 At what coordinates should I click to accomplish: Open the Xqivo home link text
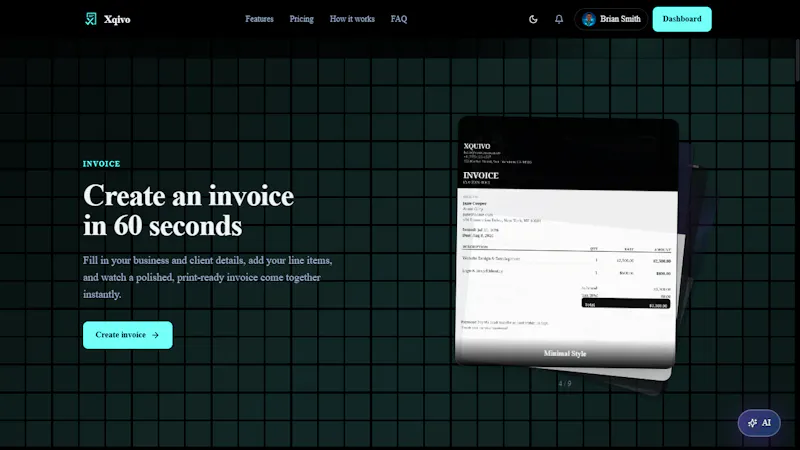(117, 19)
